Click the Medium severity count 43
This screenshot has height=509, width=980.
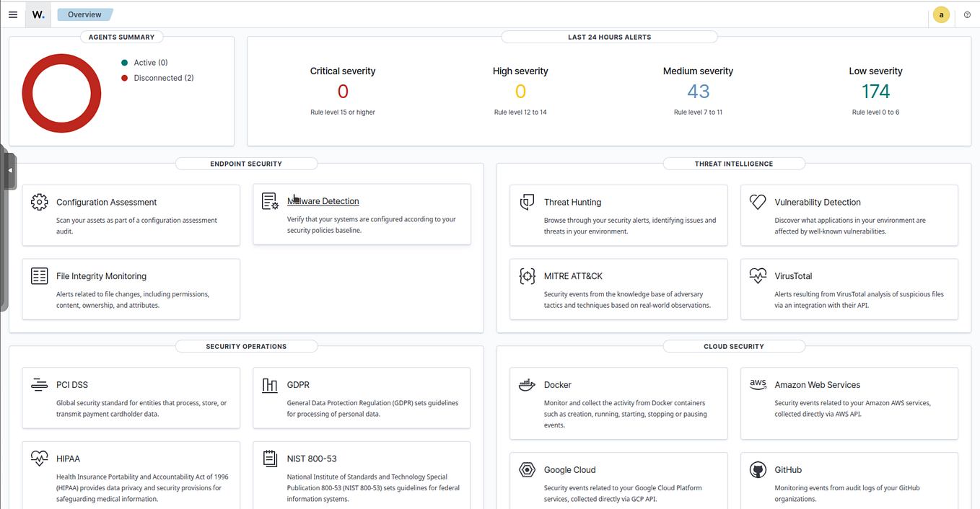click(x=698, y=91)
